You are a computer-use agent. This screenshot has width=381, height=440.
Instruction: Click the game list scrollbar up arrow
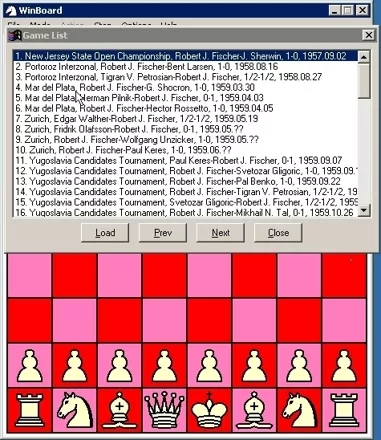click(363, 57)
